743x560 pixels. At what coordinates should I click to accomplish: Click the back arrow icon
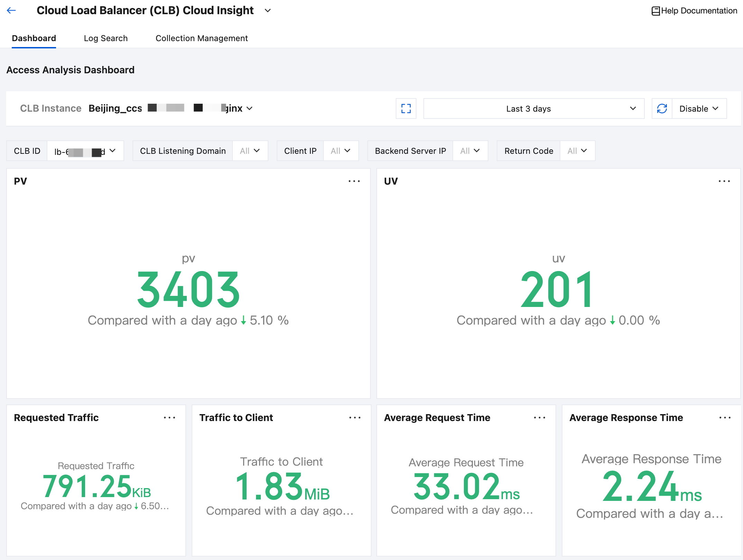point(11,10)
